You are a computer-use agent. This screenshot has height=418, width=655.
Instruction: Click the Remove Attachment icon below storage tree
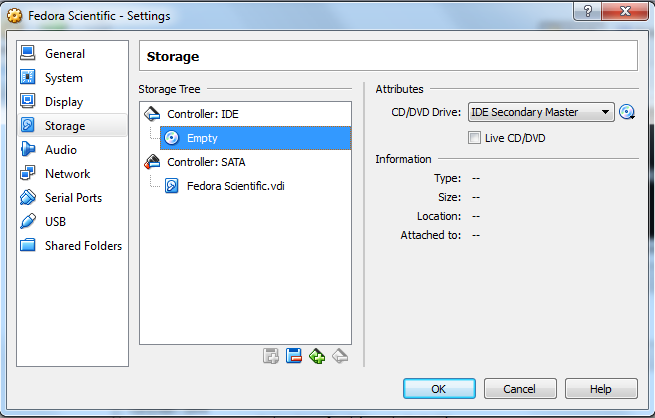click(294, 355)
